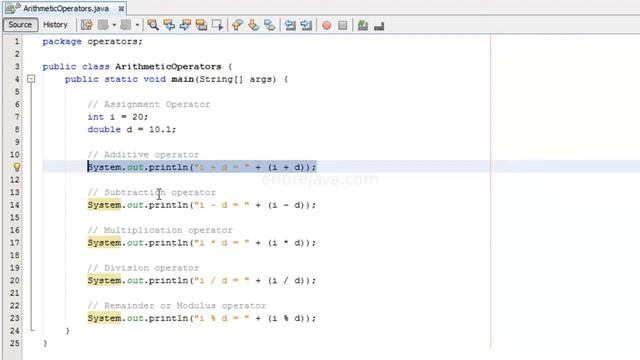Close the ArithmeticOperators.java tab
This screenshot has height=360, width=640.
[x=121, y=9]
